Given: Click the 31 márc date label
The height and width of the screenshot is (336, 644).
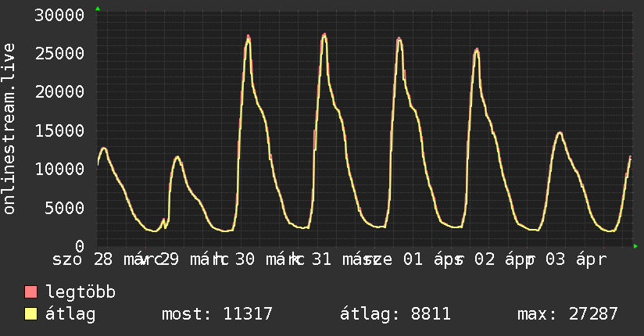Looking at the screenshot, I should [x=344, y=259].
